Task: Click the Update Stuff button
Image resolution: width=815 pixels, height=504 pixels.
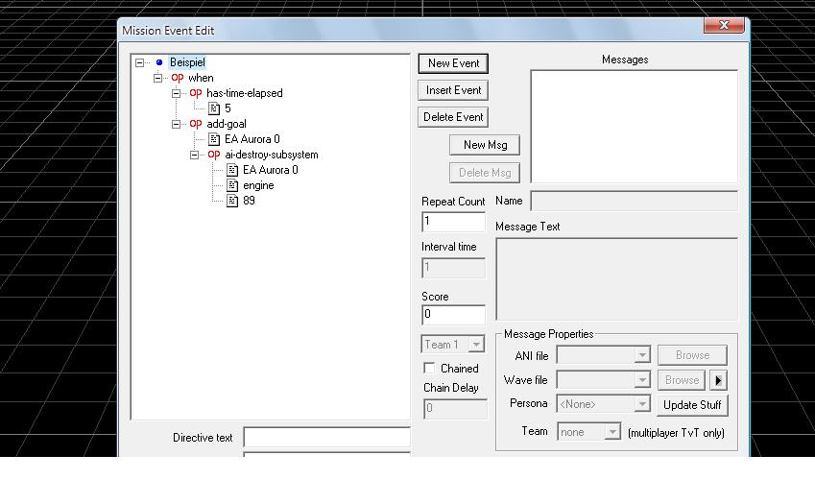Action: (x=692, y=405)
